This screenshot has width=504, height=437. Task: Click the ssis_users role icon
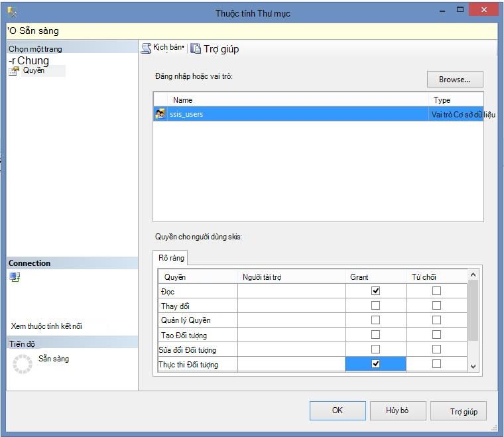(160, 114)
